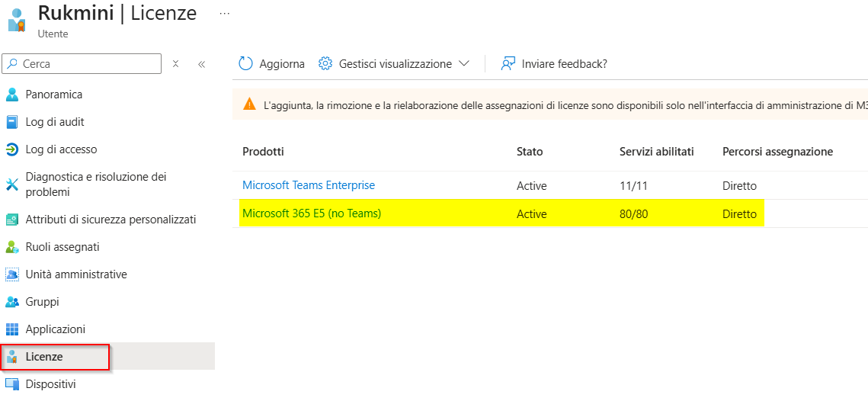Sort by the Stato column header
This screenshot has width=868, height=401.
point(530,152)
